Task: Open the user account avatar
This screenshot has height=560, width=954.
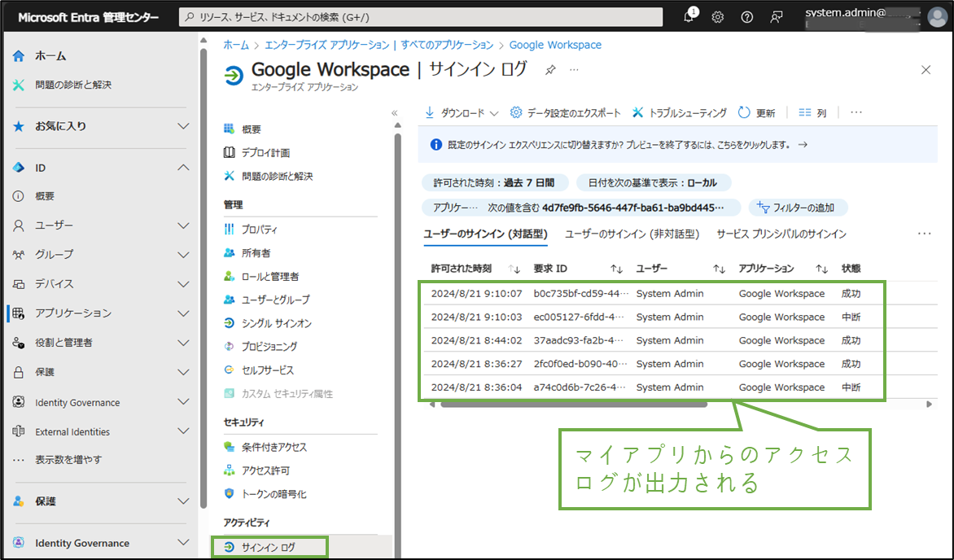Action: (x=938, y=17)
